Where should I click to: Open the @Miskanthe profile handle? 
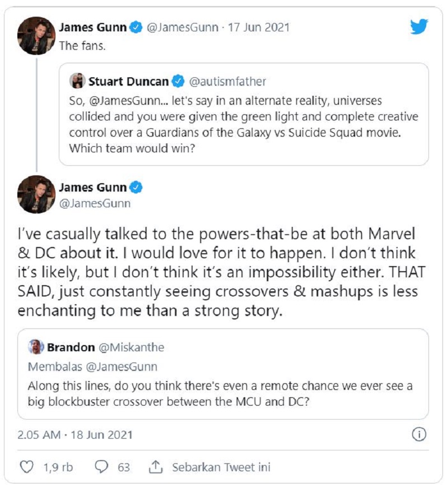[x=132, y=347]
